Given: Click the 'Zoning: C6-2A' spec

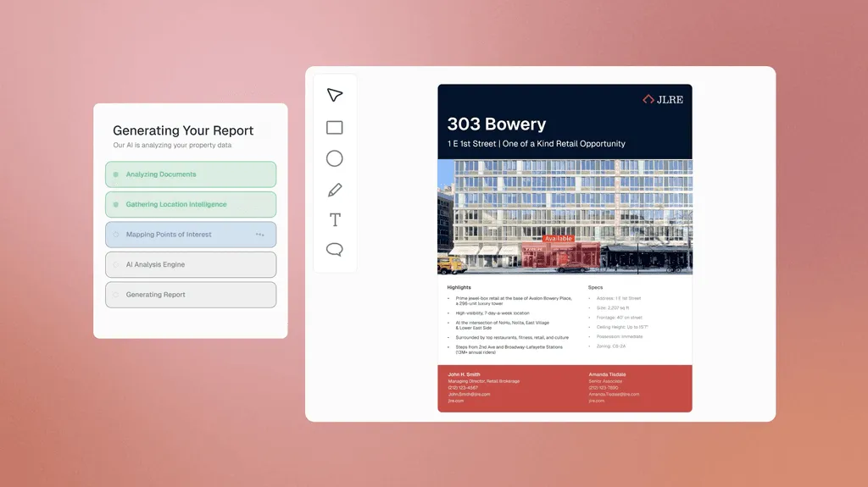Looking at the screenshot, I should (610, 346).
